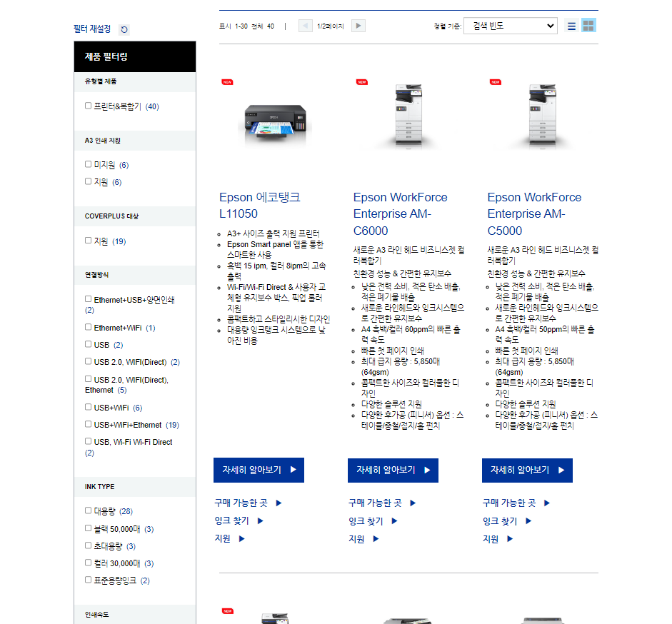Click 필터 재설정 link

click(x=92, y=29)
